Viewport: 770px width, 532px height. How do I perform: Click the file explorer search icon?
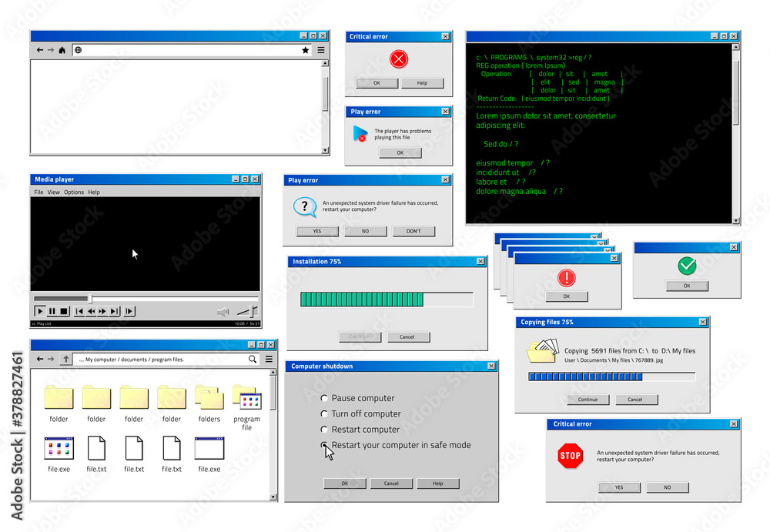[x=253, y=359]
